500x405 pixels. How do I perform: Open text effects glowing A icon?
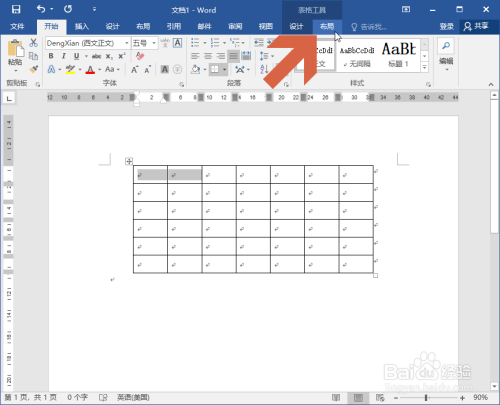point(51,69)
